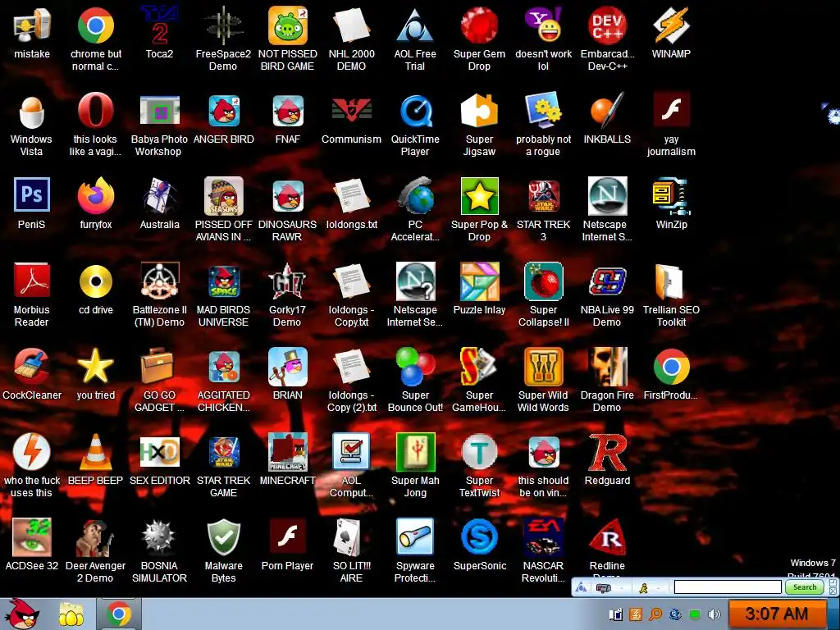The height and width of the screenshot is (630, 840).
Task: Open the you tried star icon
Action: 95,367
